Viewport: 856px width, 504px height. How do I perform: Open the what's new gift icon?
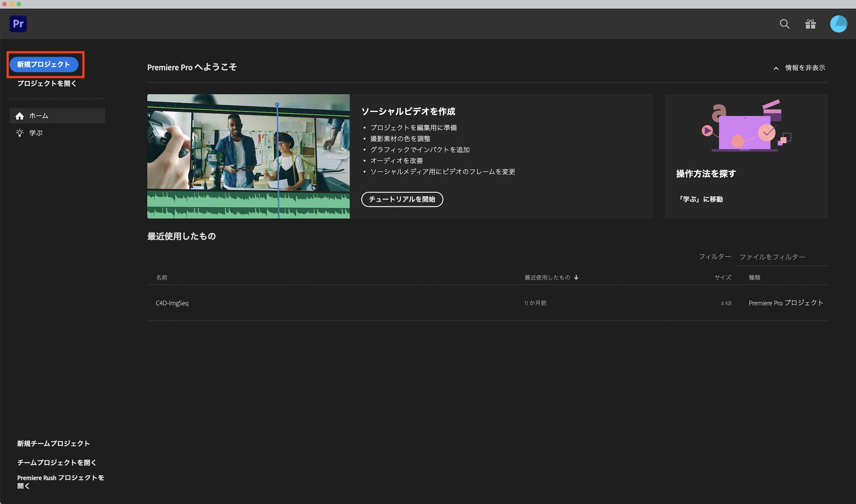coord(811,24)
